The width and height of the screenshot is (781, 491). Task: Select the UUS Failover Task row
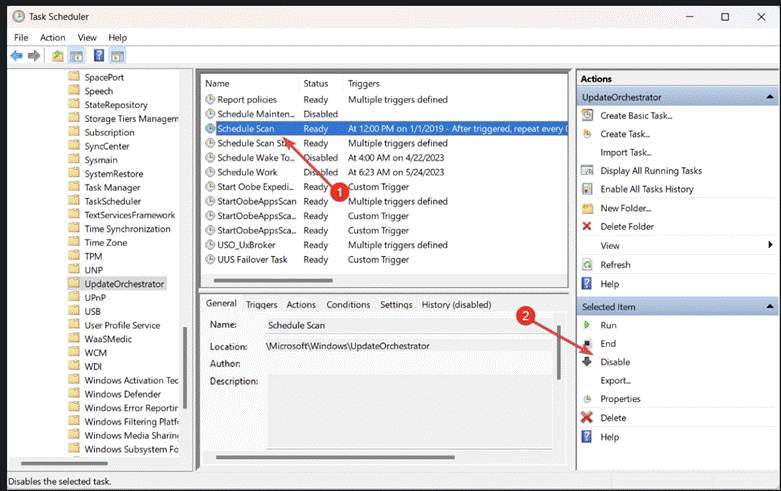click(385, 259)
